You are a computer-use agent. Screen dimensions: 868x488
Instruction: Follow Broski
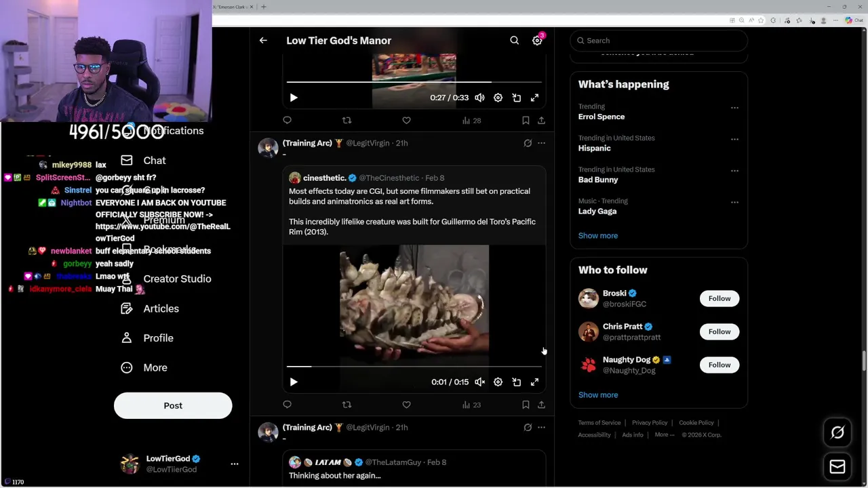tap(719, 298)
